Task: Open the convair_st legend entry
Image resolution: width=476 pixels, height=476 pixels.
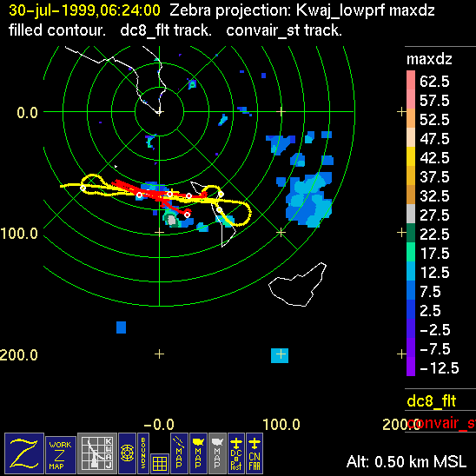Action: tap(441, 423)
